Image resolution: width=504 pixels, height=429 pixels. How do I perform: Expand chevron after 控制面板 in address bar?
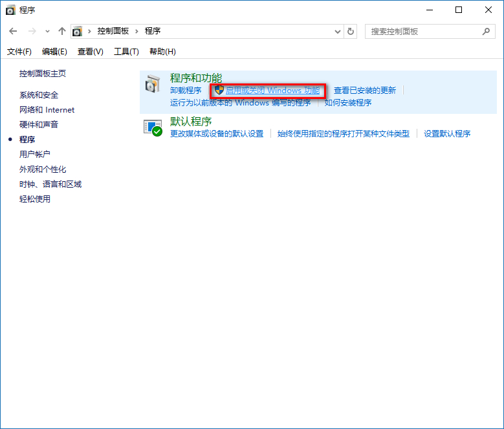coord(137,31)
